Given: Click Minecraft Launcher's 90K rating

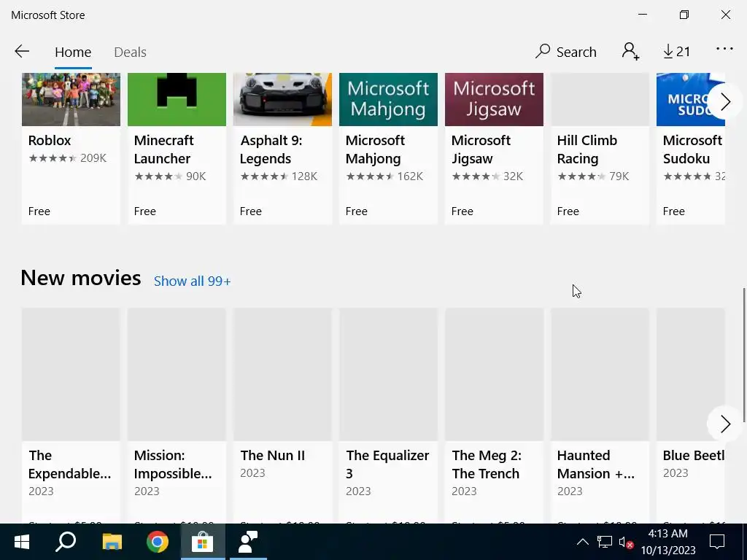Looking at the screenshot, I should point(196,176).
